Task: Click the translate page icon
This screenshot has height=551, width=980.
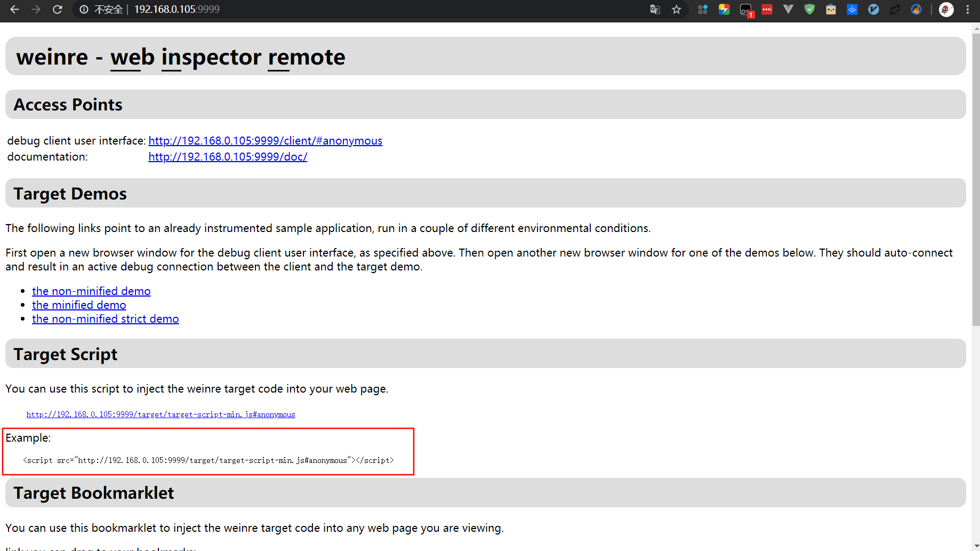Action: coord(655,10)
